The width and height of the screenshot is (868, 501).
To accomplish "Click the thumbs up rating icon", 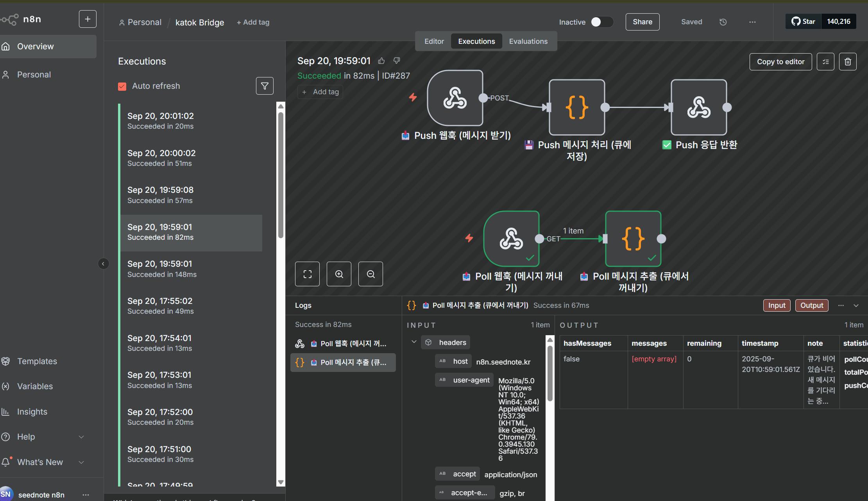I will [381, 61].
